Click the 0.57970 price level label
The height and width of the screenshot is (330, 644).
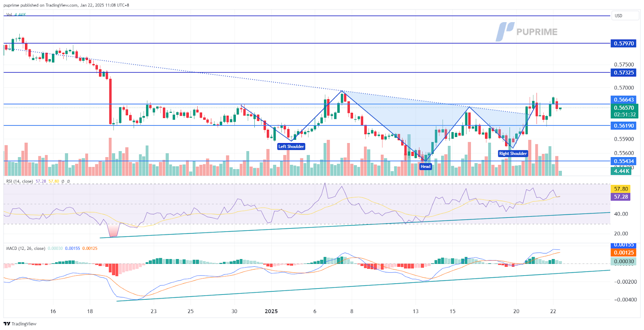coord(623,44)
